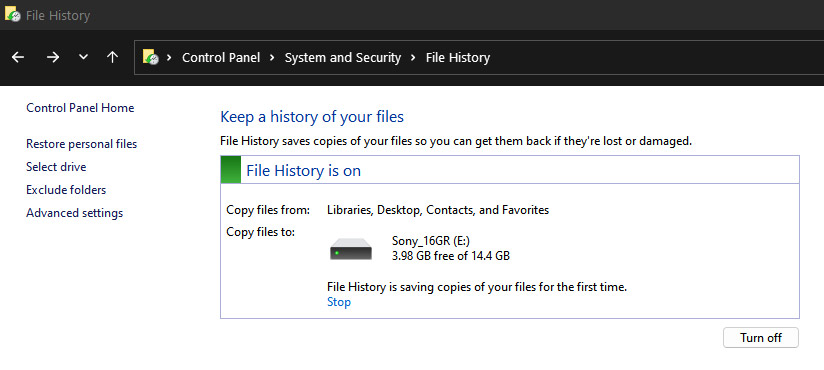
Task: Click the File History title bar icon
Action: pyautogui.click(x=12, y=15)
